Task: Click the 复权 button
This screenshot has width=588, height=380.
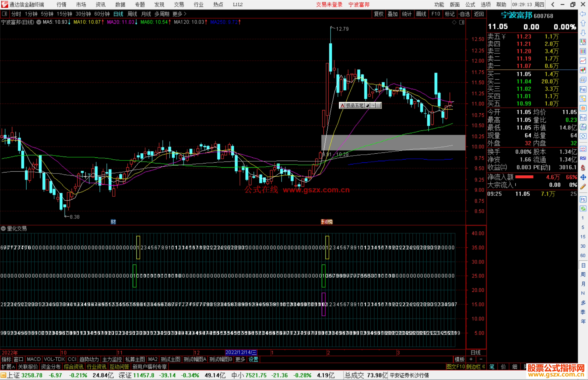Action: coord(379,14)
